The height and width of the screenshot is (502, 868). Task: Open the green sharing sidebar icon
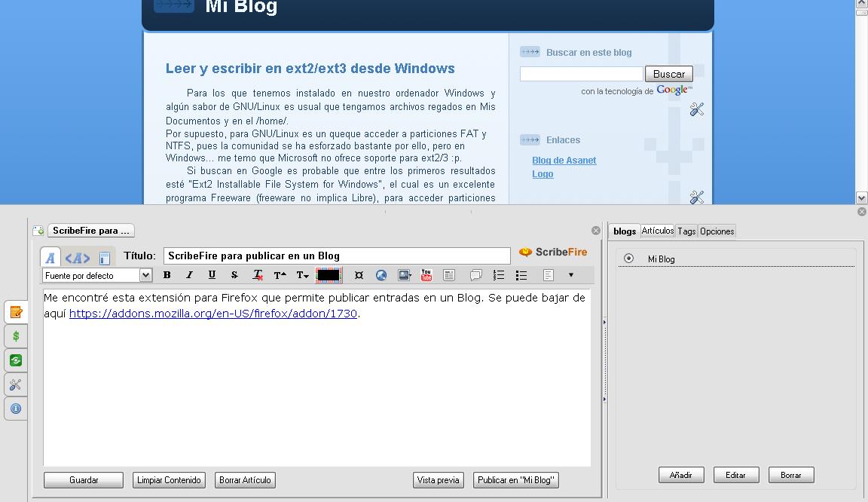[16, 360]
